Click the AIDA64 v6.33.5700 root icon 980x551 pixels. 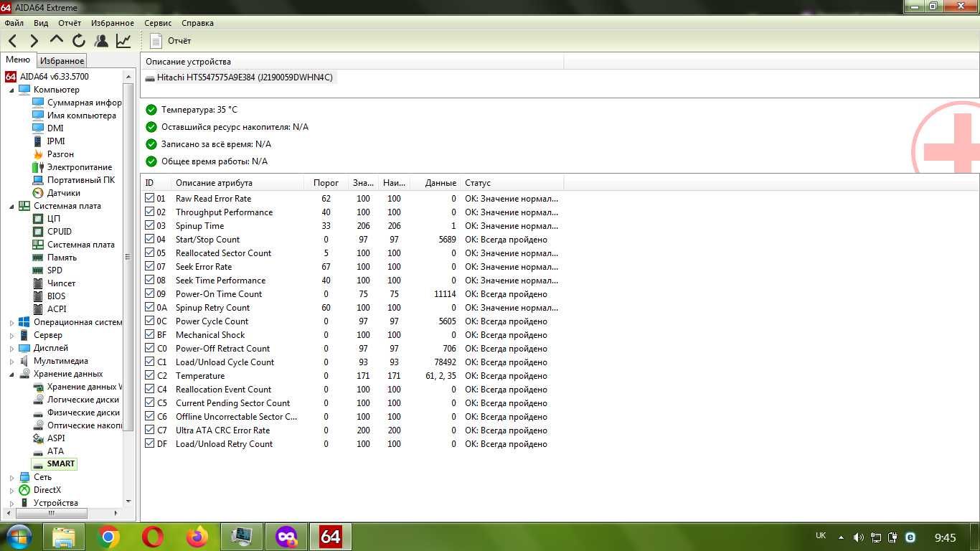tap(11, 77)
